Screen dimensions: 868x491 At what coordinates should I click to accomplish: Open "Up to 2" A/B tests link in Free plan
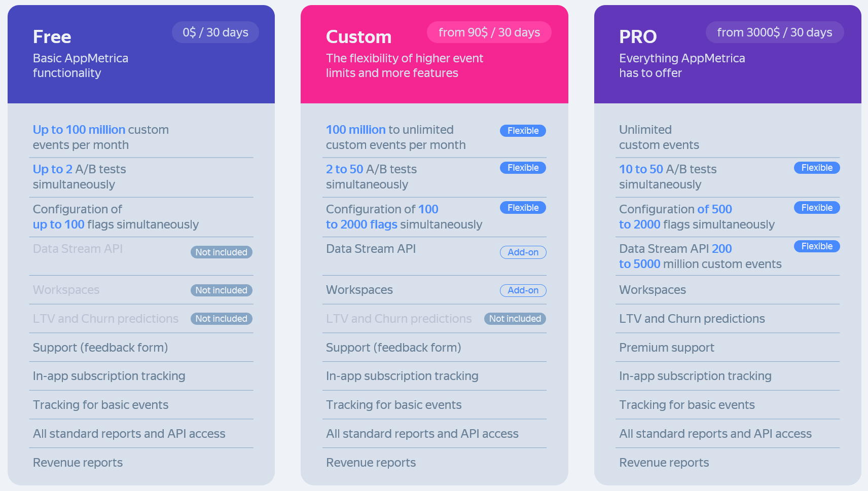coord(53,169)
